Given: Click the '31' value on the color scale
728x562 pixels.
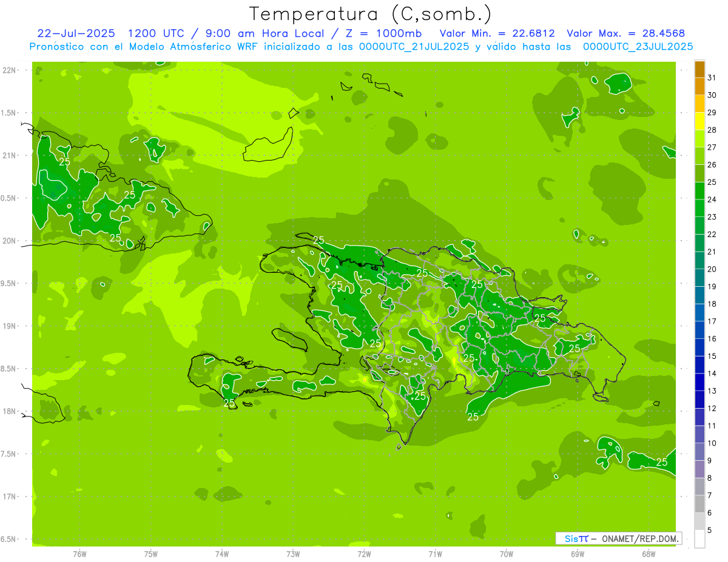Looking at the screenshot, I should click(x=712, y=78).
